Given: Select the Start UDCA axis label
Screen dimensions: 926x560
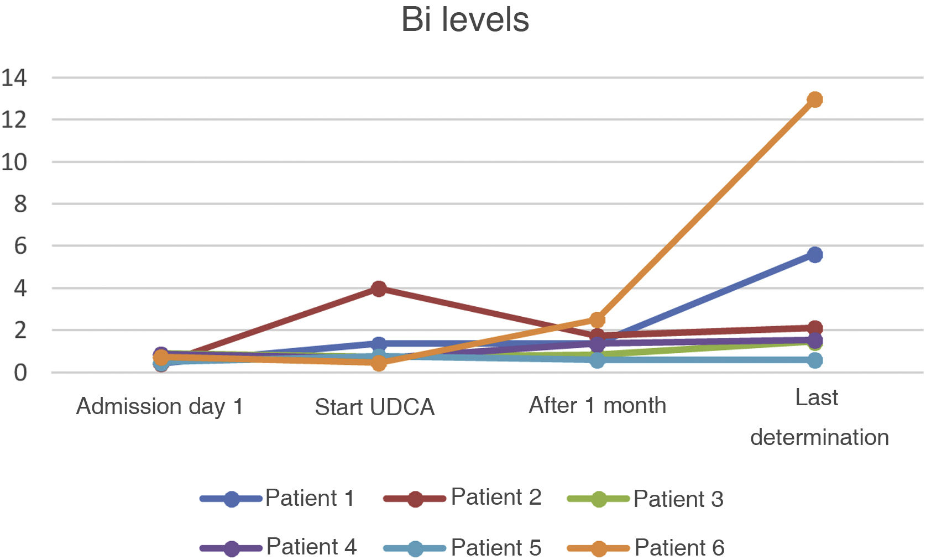Looking at the screenshot, I should (374, 407).
